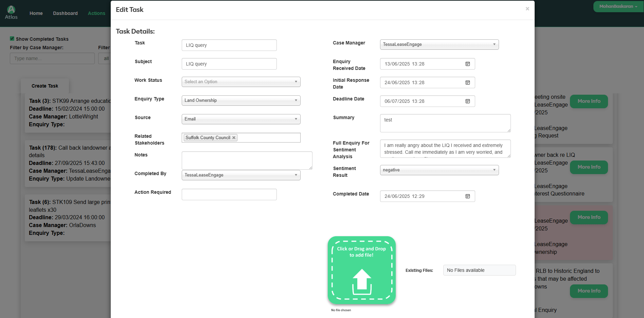Open calendar picker for Deadline Date
This screenshot has height=318, width=644.
click(467, 101)
